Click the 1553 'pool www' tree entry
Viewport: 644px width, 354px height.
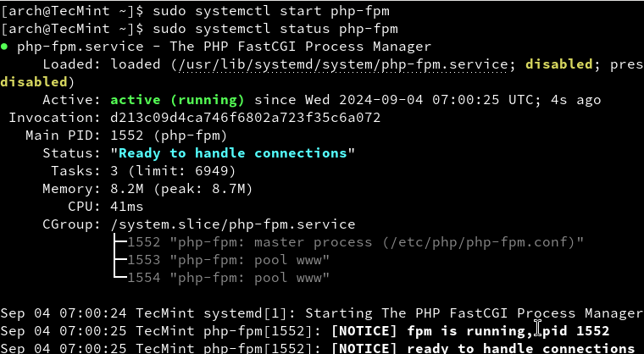coord(229,260)
